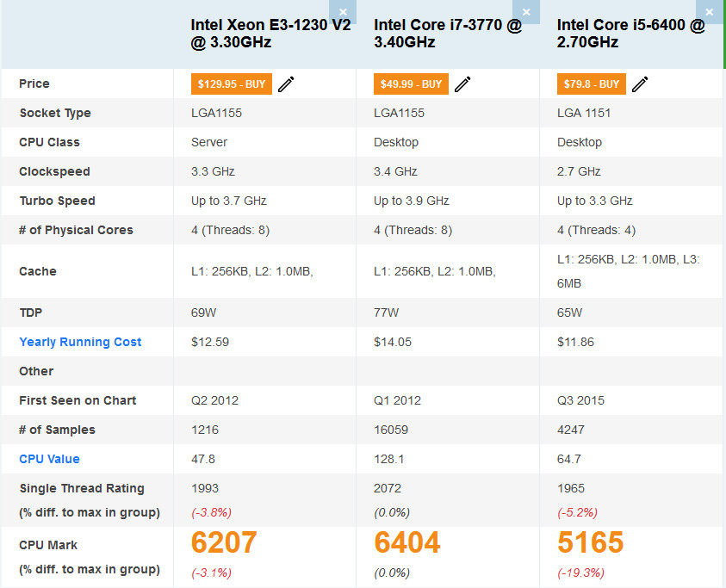
Task: Click the $79.8 BUY button
Action: point(590,84)
